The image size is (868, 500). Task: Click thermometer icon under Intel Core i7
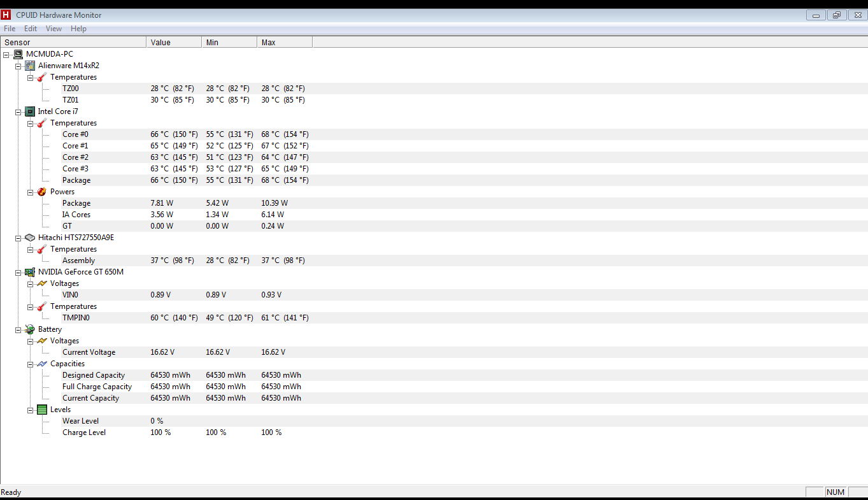click(42, 123)
